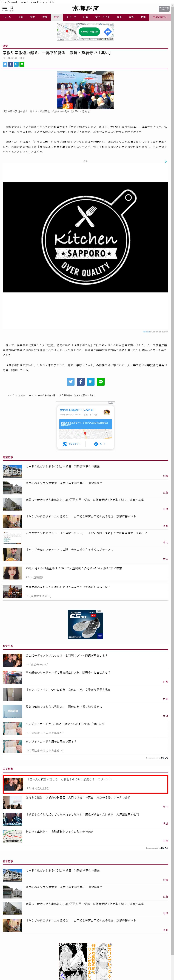174x980 pixels.
Task: Click AdChoices icon above Kitchen Sapporo ad
Action: coord(166,162)
